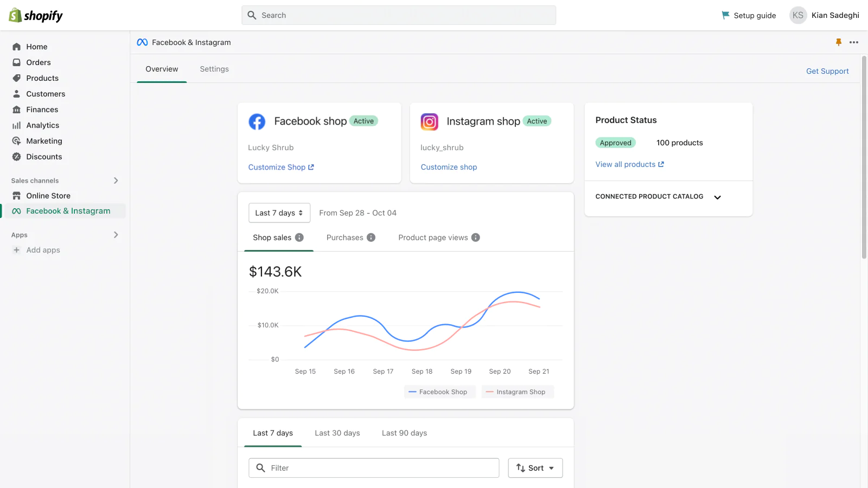The width and height of the screenshot is (868, 488).
Task: Click the Setup guide flag icon
Action: [725, 15]
